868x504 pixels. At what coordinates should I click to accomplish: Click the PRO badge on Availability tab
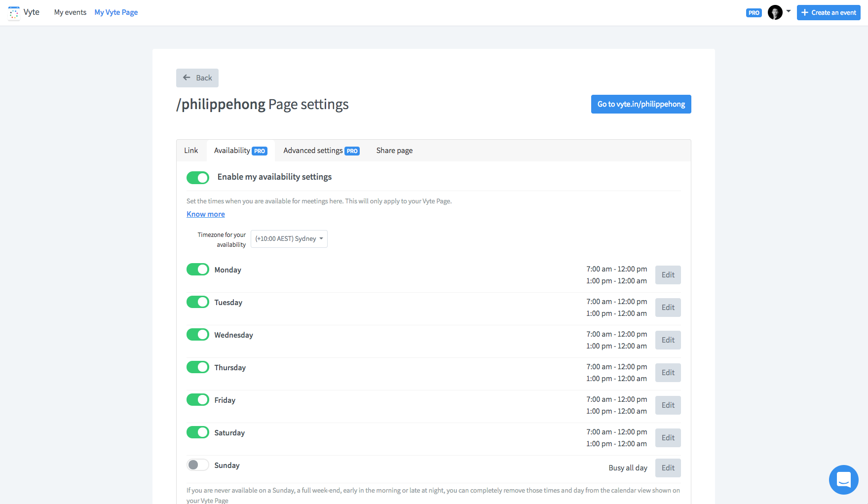click(260, 151)
